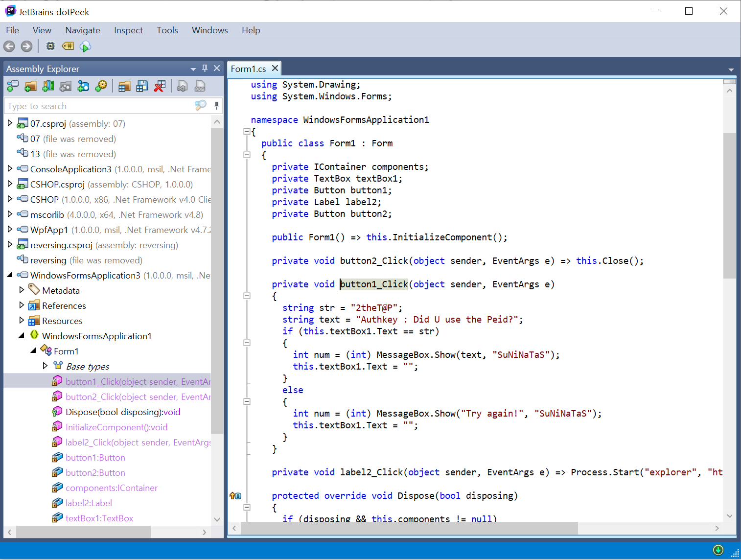Open the Navigate menu
The height and width of the screenshot is (560, 741).
click(83, 30)
